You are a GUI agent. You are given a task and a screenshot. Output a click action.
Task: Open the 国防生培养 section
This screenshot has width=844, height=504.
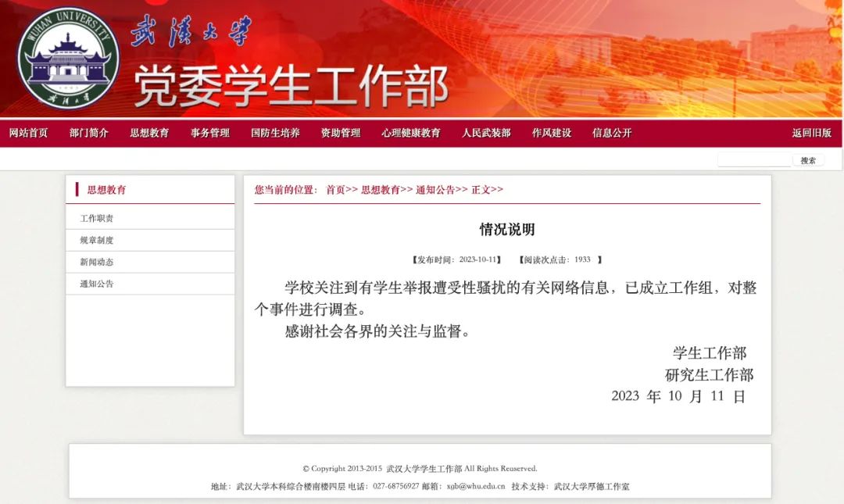tap(272, 133)
